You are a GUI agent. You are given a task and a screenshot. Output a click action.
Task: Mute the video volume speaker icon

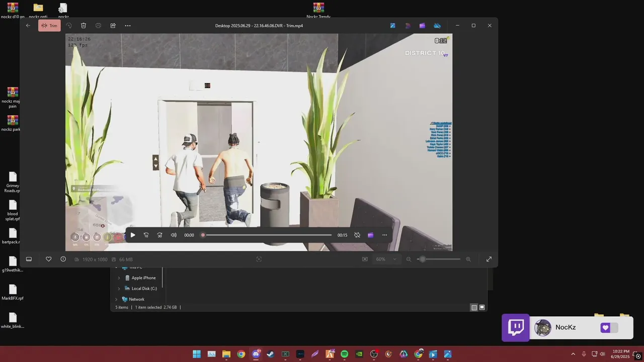[174, 235]
